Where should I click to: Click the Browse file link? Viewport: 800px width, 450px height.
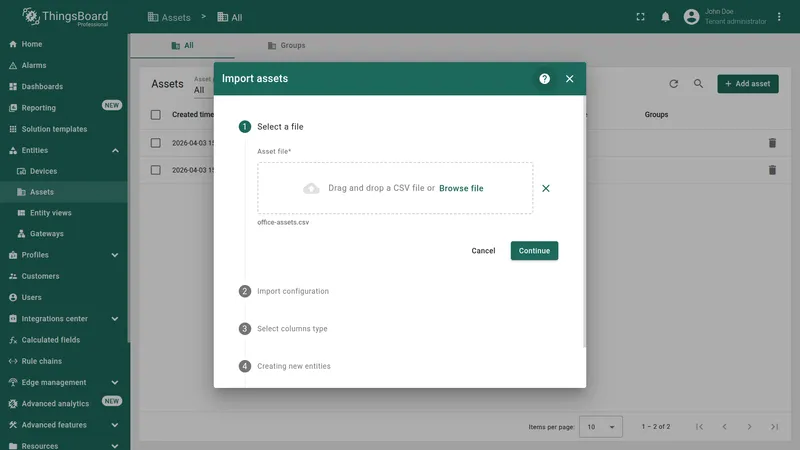461,188
